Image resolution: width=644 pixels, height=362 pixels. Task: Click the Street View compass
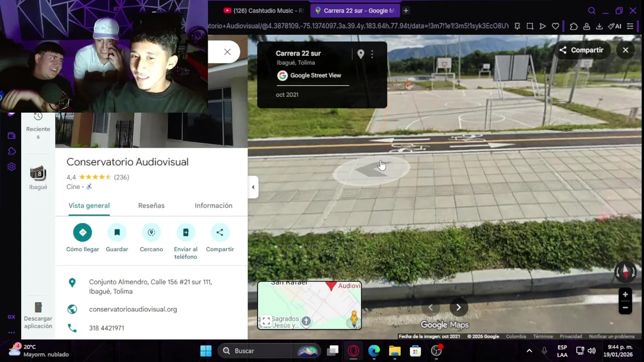pos(625,271)
